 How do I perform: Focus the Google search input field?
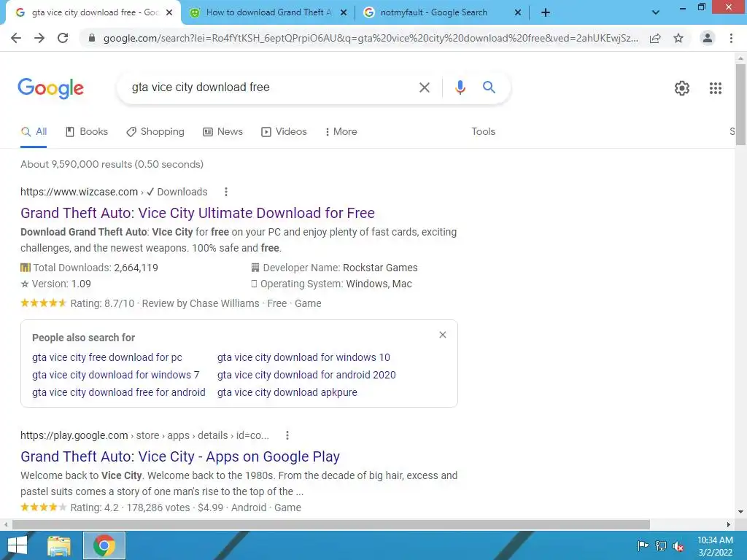(x=271, y=87)
